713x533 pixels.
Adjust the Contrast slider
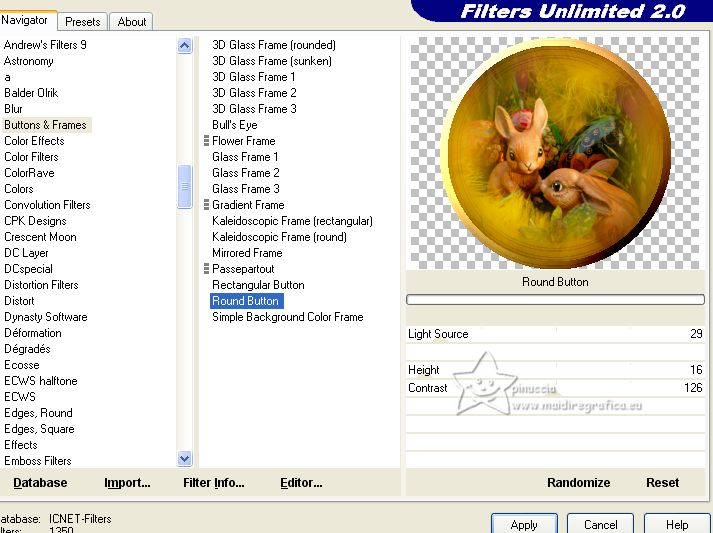click(555, 388)
